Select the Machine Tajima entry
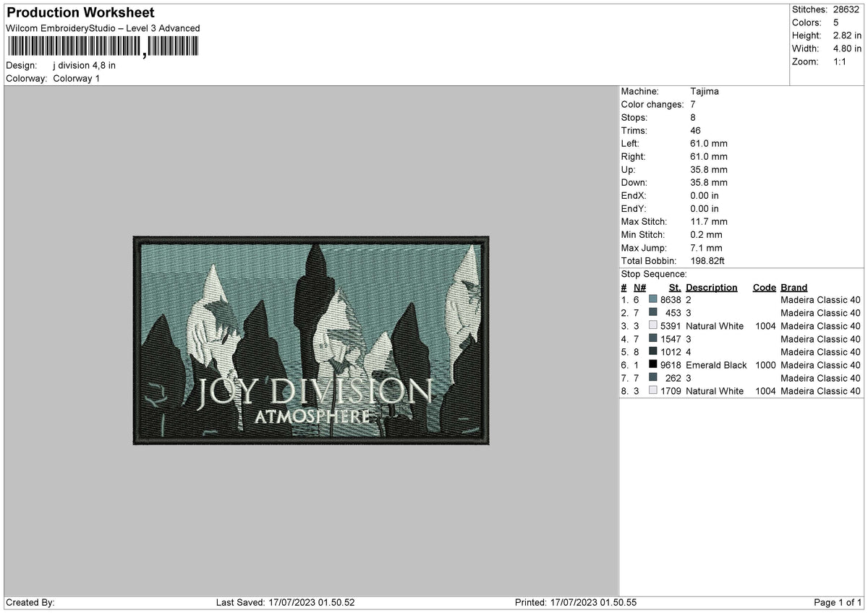The height and width of the screenshot is (613, 868). coord(703,91)
